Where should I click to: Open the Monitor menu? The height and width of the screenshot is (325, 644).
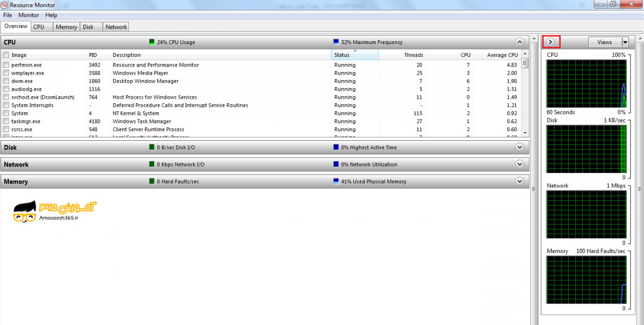[x=28, y=15]
